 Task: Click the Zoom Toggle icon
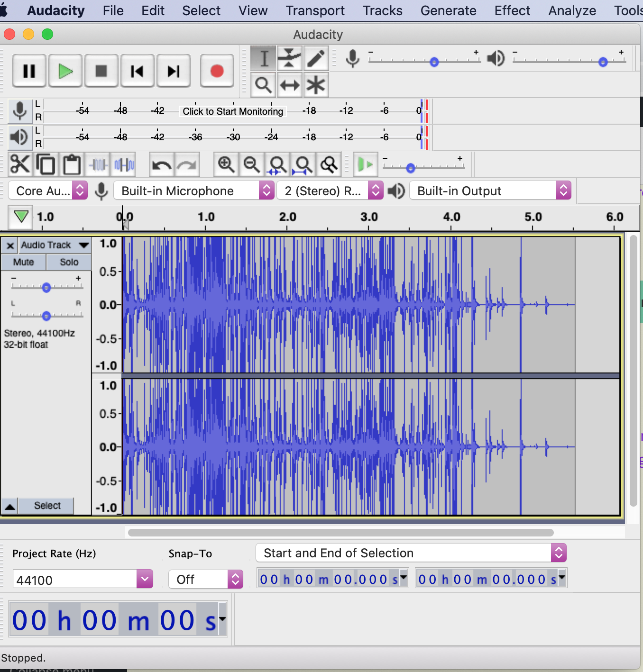pyautogui.click(x=329, y=164)
